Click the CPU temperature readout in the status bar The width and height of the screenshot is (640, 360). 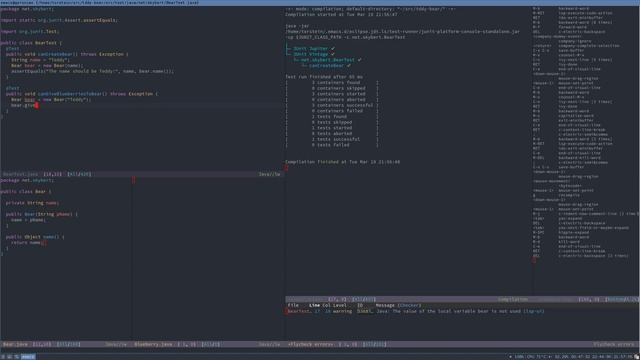pyautogui.click(x=537, y=357)
